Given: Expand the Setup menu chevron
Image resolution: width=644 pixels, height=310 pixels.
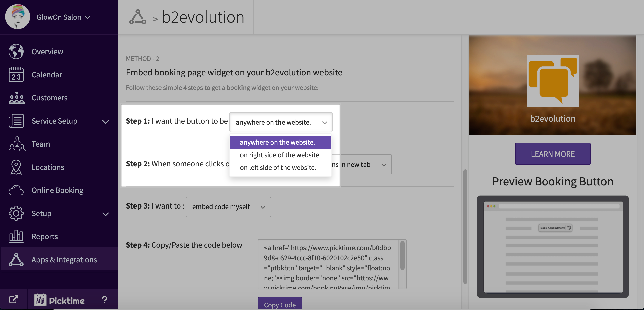Looking at the screenshot, I should click(106, 214).
